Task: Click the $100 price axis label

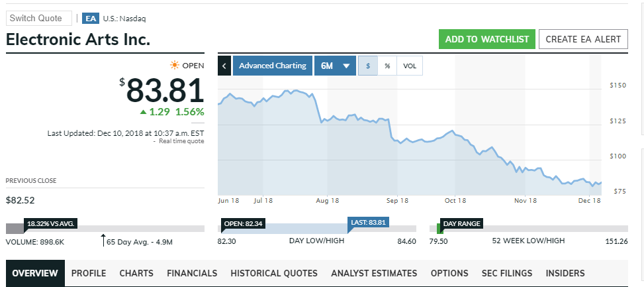Action: (x=618, y=156)
